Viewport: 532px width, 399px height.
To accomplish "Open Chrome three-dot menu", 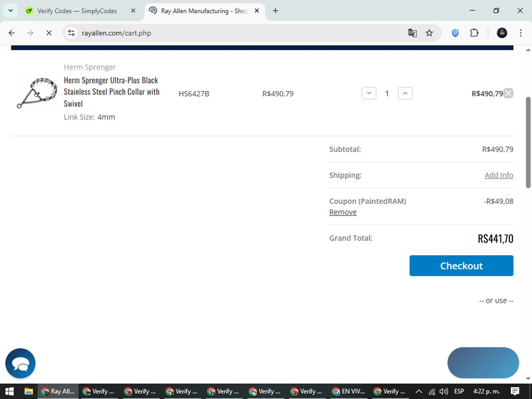I will click(521, 33).
